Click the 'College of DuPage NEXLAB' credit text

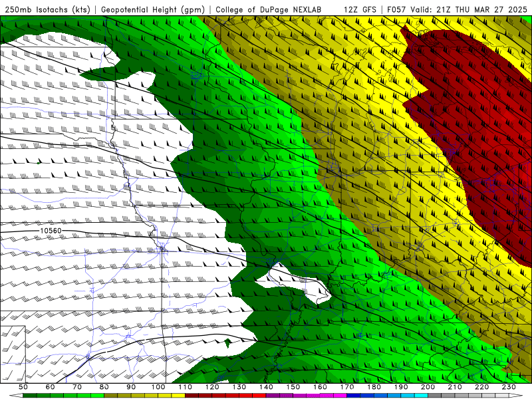pos(269,10)
